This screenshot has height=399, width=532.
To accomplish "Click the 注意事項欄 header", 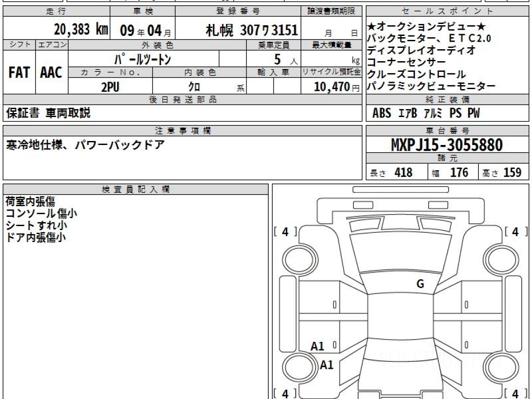I will pyautogui.click(x=182, y=131).
